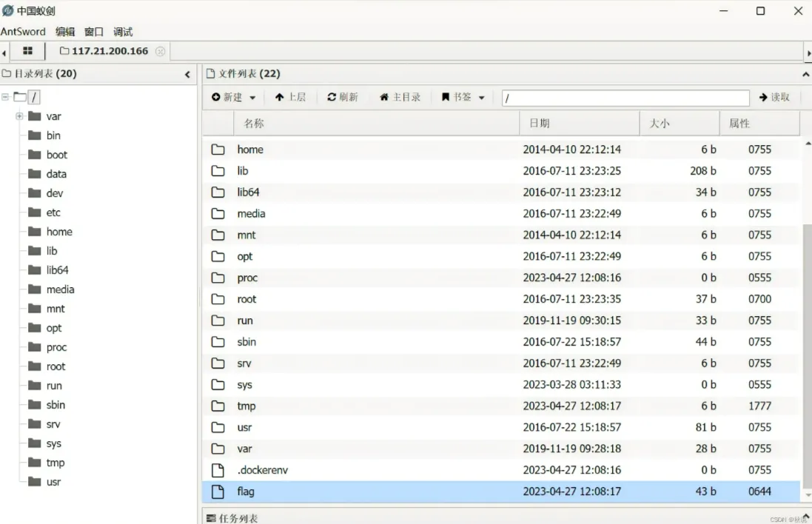Expand the 任务列表 panel arrow
Image resolution: width=812 pixels, height=524 pixels.
coord(806,517)
